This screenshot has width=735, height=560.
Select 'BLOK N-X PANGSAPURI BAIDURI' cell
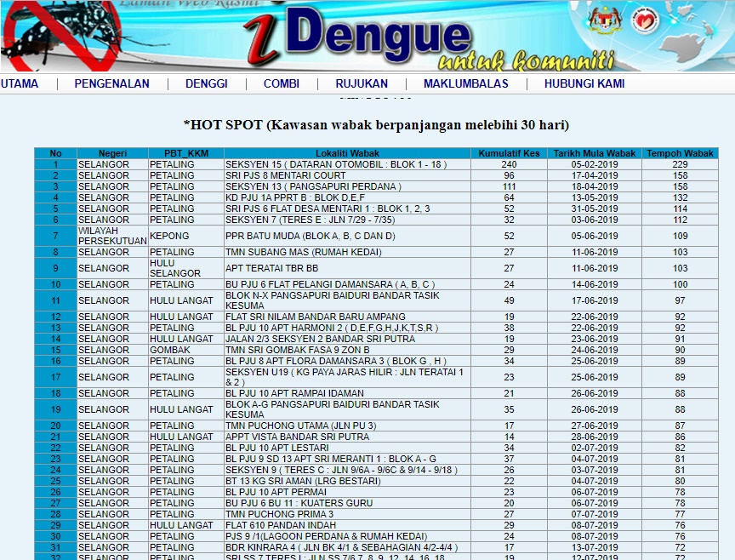[347, 300]
